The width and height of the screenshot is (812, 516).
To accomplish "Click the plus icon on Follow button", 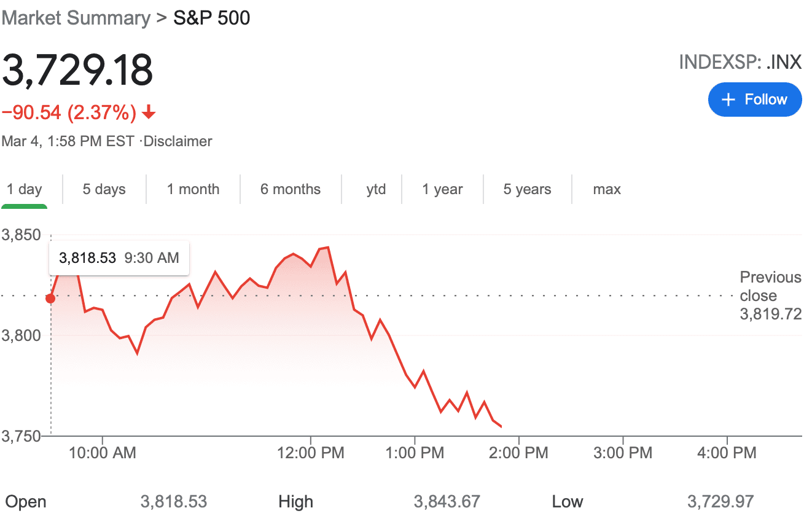I will 728,99.
